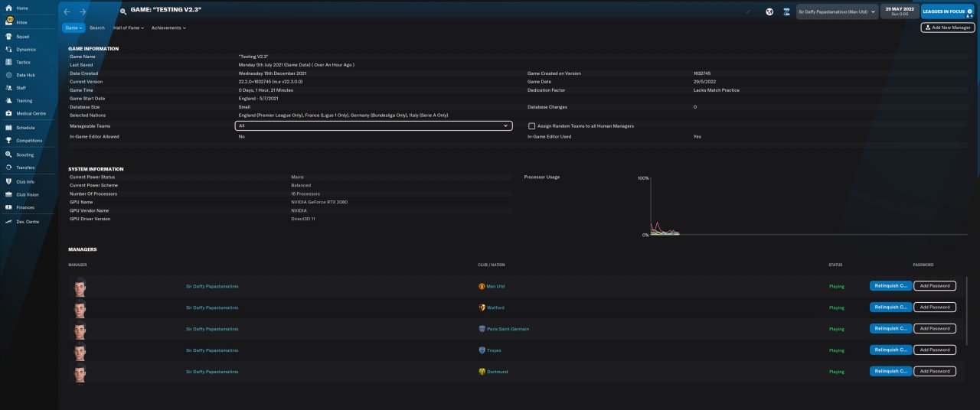Image resolution: width=980 pixels, height=410 pixels.
Task: Relinquish control of the Troyes manager
Action: [x=891, y=350]
